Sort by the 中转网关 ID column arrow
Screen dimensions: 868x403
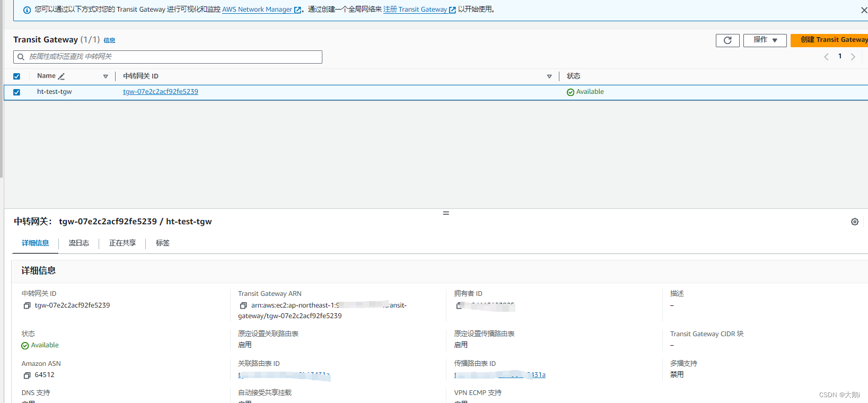(549, 76)
